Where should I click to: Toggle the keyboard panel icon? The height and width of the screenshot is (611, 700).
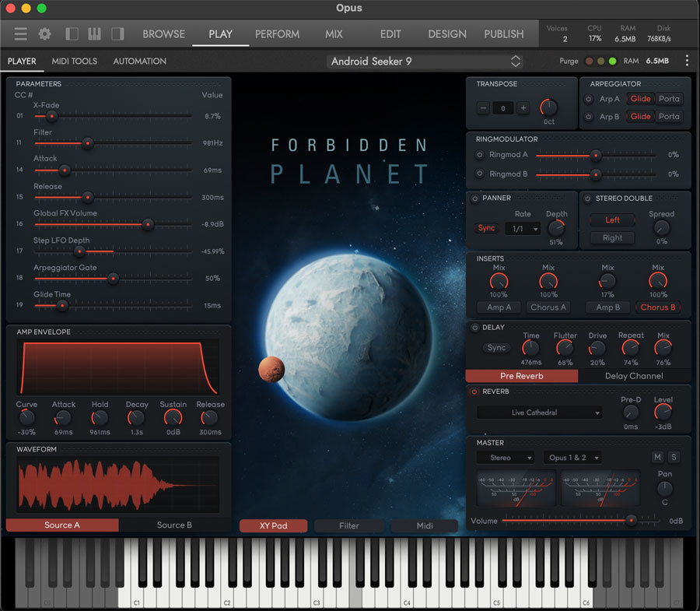click(94, 34)
